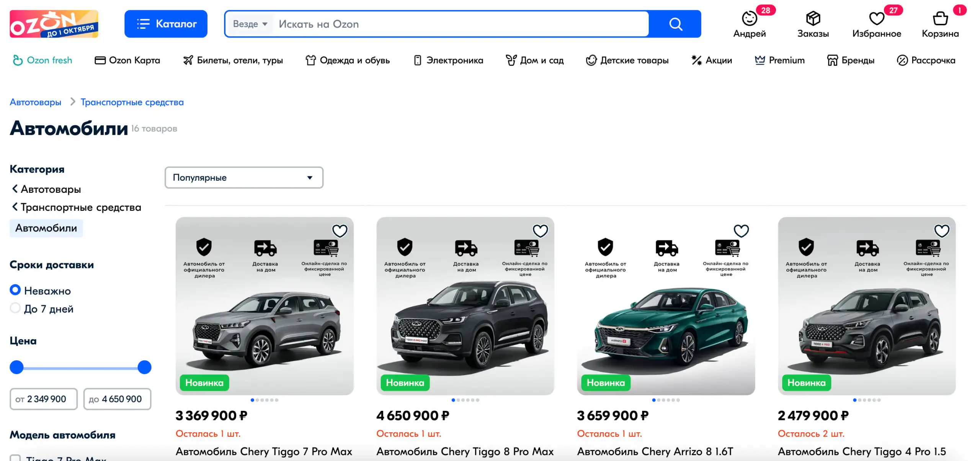Expand the Везде search scope dropdown

(x=250, y=24)
